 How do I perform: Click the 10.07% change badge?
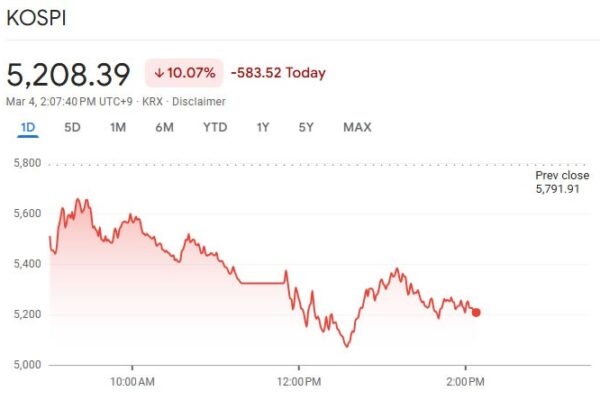point(185,73)
